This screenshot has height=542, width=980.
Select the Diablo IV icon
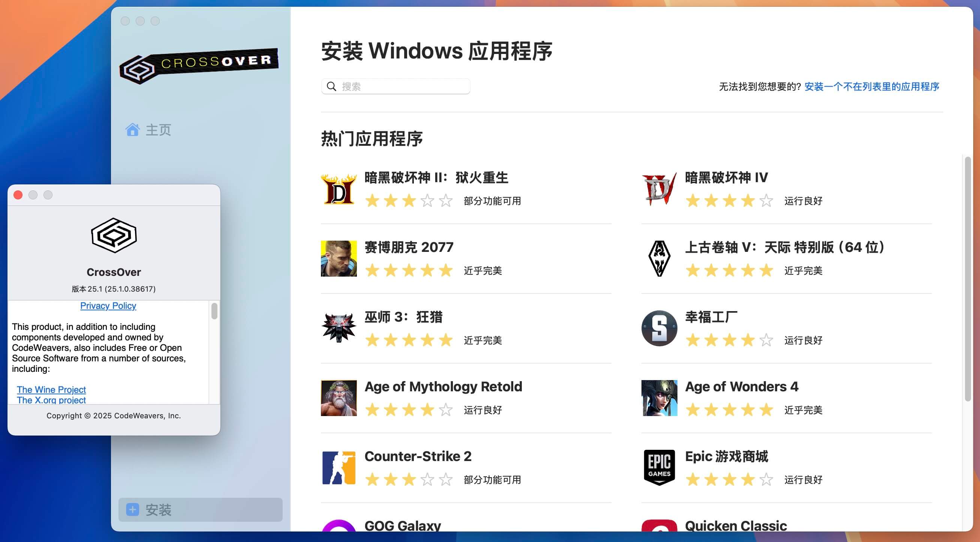(659, 189)
